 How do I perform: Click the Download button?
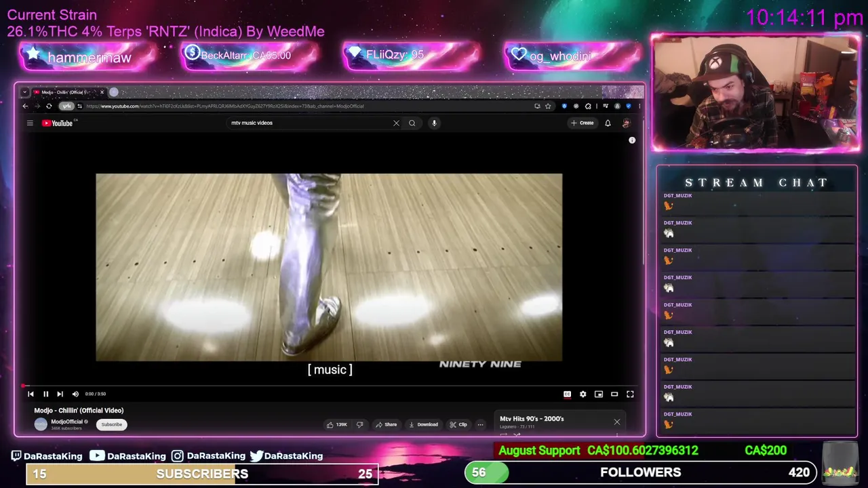423,424
